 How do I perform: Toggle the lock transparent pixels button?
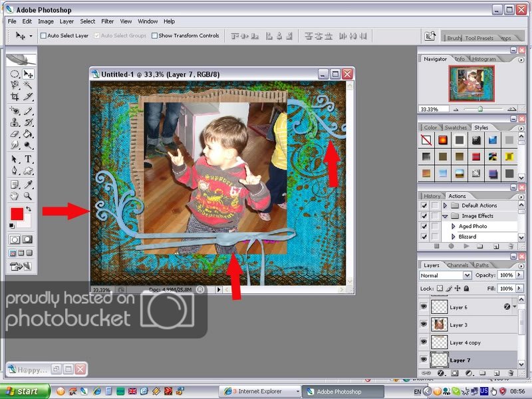440,289
